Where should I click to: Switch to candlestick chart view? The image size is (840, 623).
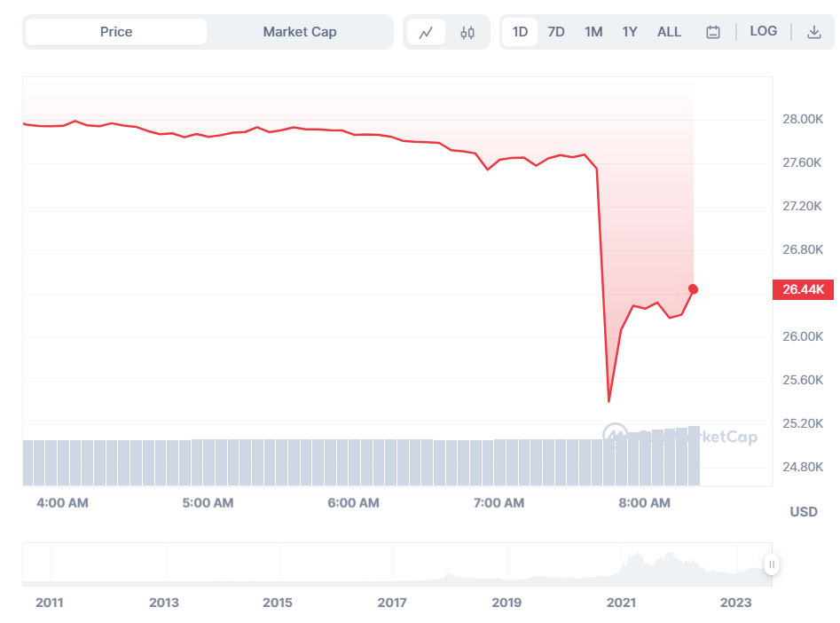(467, 33)
